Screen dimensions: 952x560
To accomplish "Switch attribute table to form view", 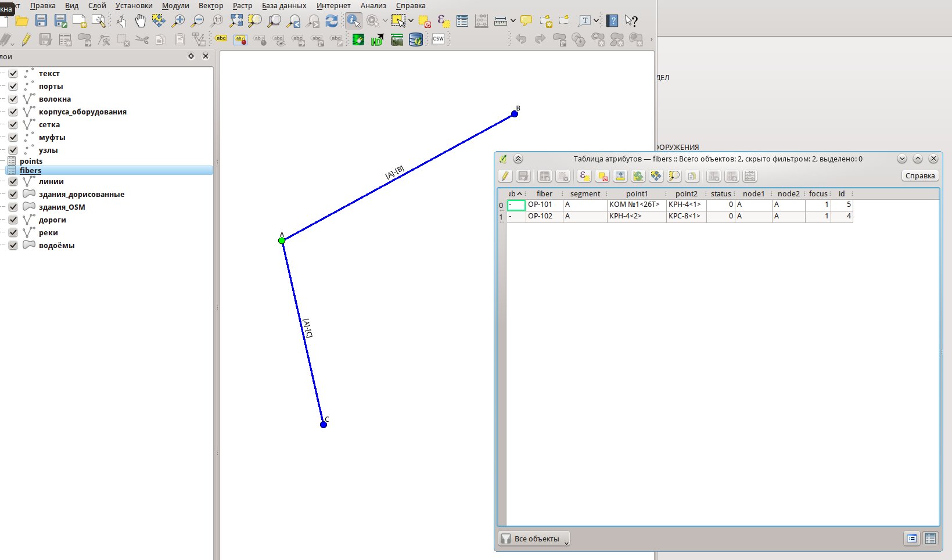I will click(912, 539).
